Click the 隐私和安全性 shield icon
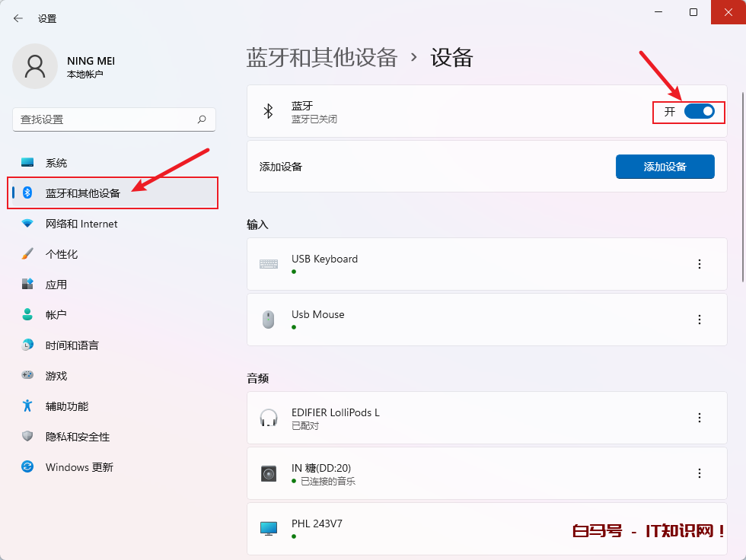 click(x=27, y=437)
